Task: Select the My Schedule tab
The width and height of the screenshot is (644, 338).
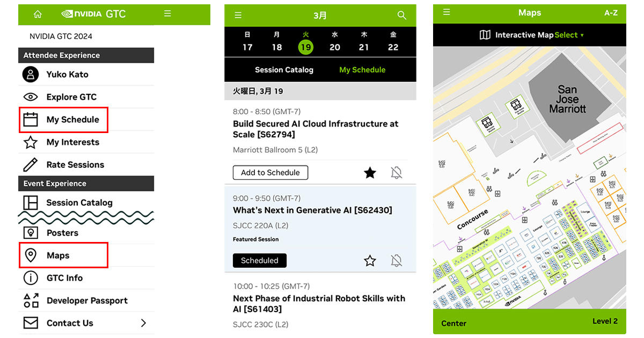Action: click(x=362, y=70)
